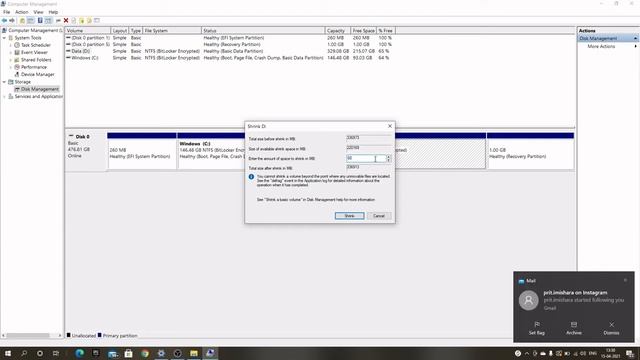
Task: Increase shrink amount with up spinner
Action: (x=389, y=157)
